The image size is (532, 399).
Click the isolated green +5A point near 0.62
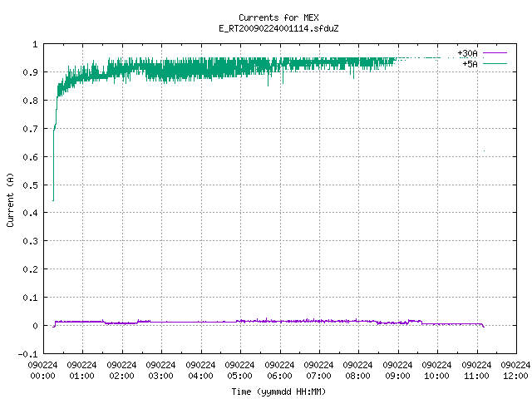tap(484, 150)
